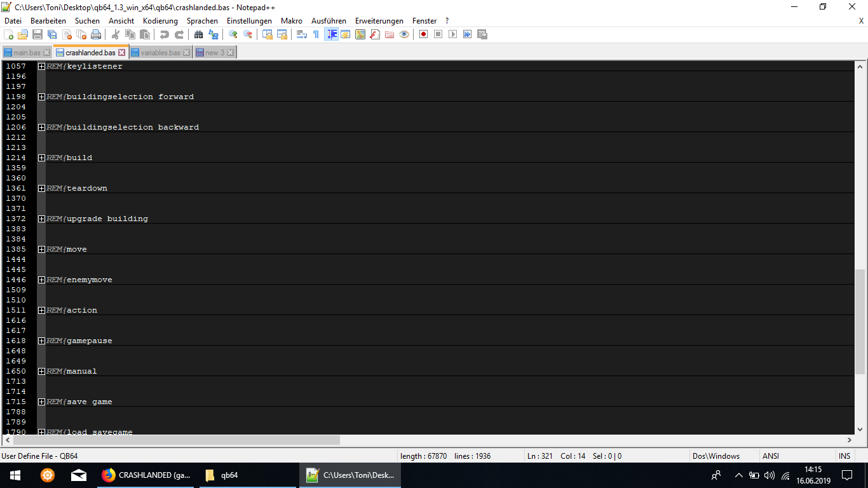Toggle word wrap toolbar button
Screen dimensions: 868x488
[x=302, y=34]
